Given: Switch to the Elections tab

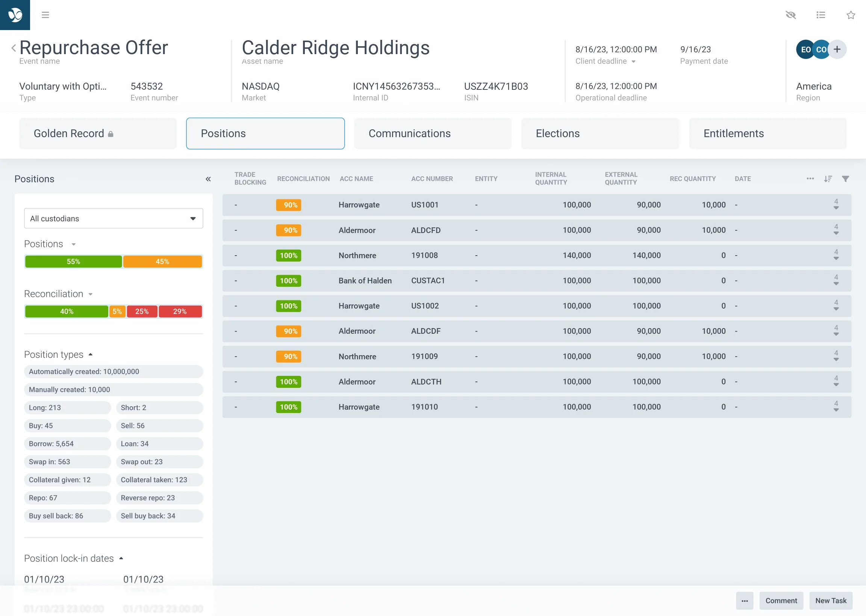Looking at the screenshot, I should [x=600, y=133].
